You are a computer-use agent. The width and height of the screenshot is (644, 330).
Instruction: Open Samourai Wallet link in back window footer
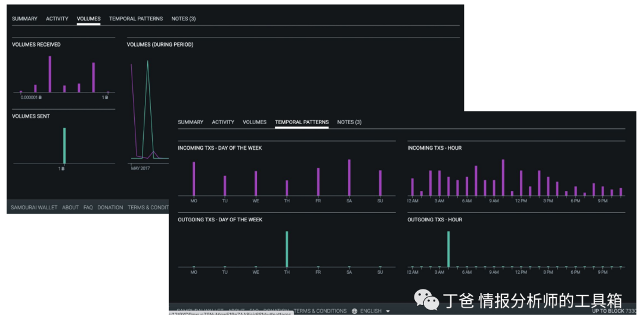[x=34, y=208]
